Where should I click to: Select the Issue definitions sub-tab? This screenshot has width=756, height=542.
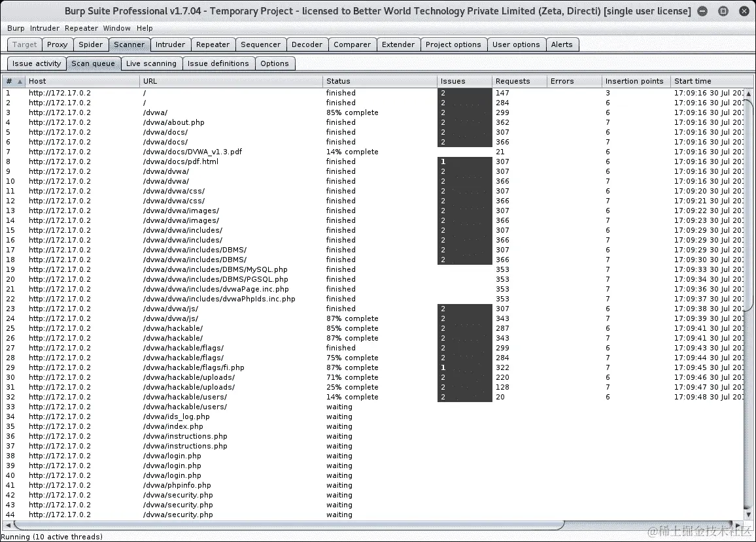pyautogui.click(x=218, y=63)
